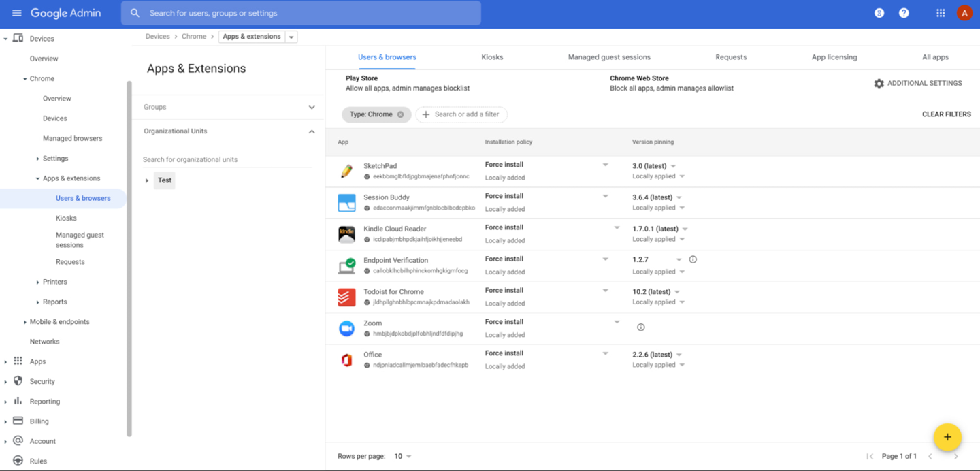The width and height of the screenshot is (980, 471).
Task: Expand the Groups section
Action: point(312,107)
